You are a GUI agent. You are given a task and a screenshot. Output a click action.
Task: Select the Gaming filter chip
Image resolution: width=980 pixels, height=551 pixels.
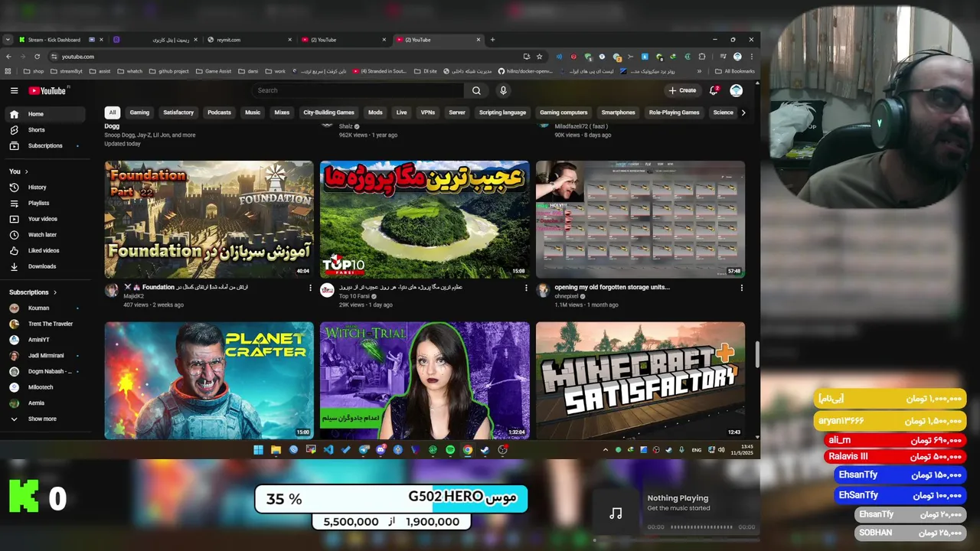139,112
